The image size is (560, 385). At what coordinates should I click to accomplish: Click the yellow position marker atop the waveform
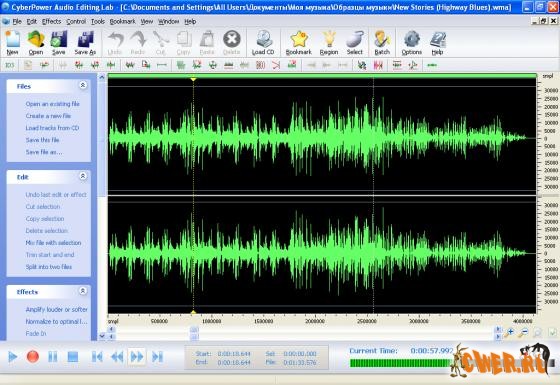pyautogui.click(x=193, y=79)
